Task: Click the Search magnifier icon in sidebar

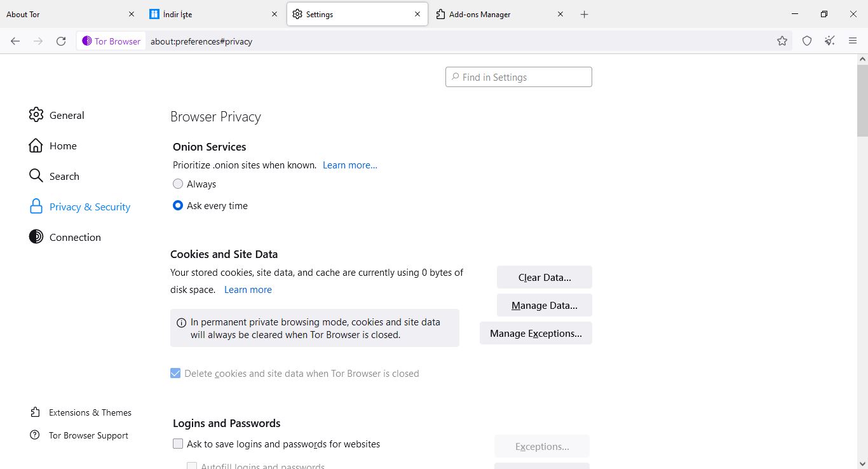Action: [36, 176]
